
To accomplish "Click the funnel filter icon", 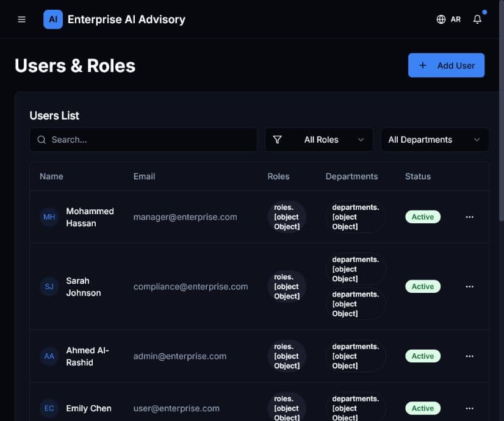I will [x=278, y=140].
